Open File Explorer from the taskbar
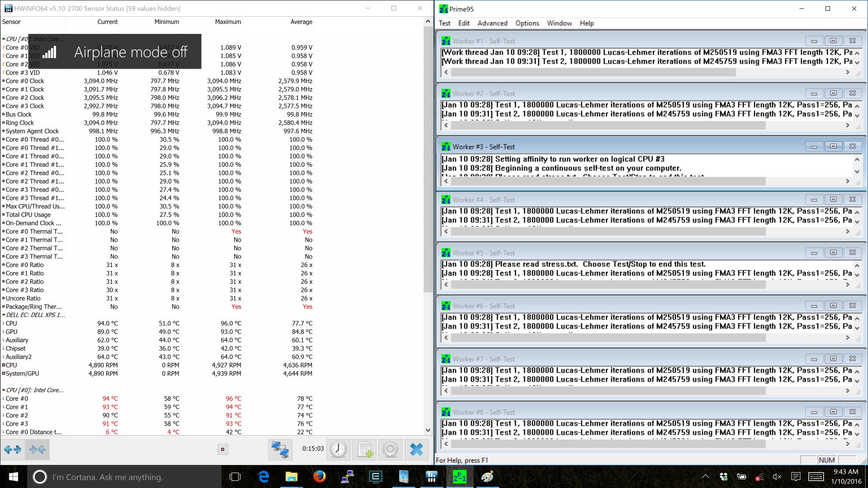Viewport: 868px width, 488px height. coord(292,477)
